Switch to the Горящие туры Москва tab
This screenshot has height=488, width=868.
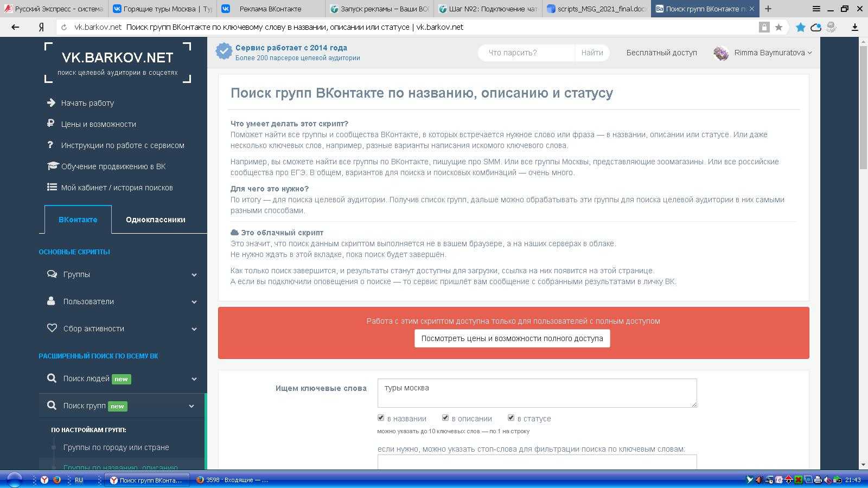tap(162, 9)
